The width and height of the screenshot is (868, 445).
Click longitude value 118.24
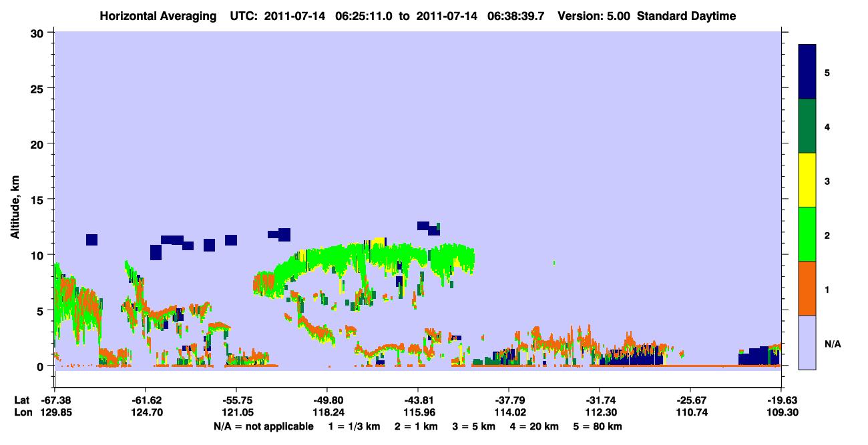point(327,412)
